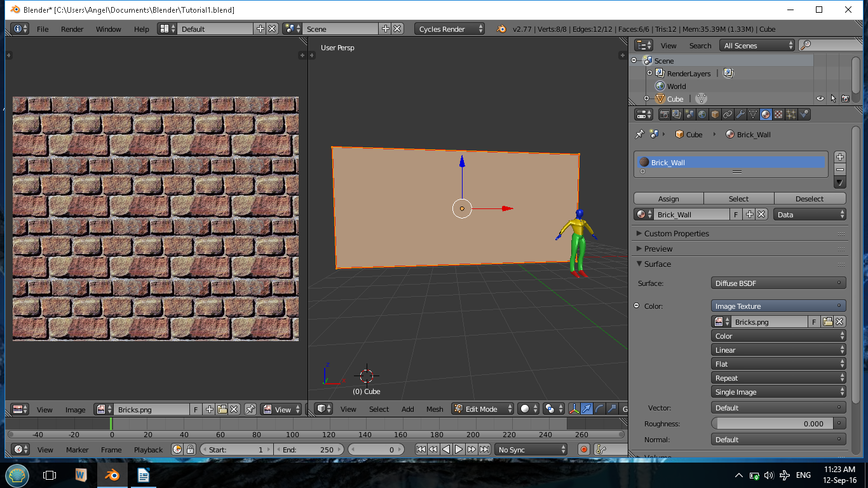This screenshot has height=488, width=868.
Task: Open the Repeat extension dropdown
Action: pos(778,378)
